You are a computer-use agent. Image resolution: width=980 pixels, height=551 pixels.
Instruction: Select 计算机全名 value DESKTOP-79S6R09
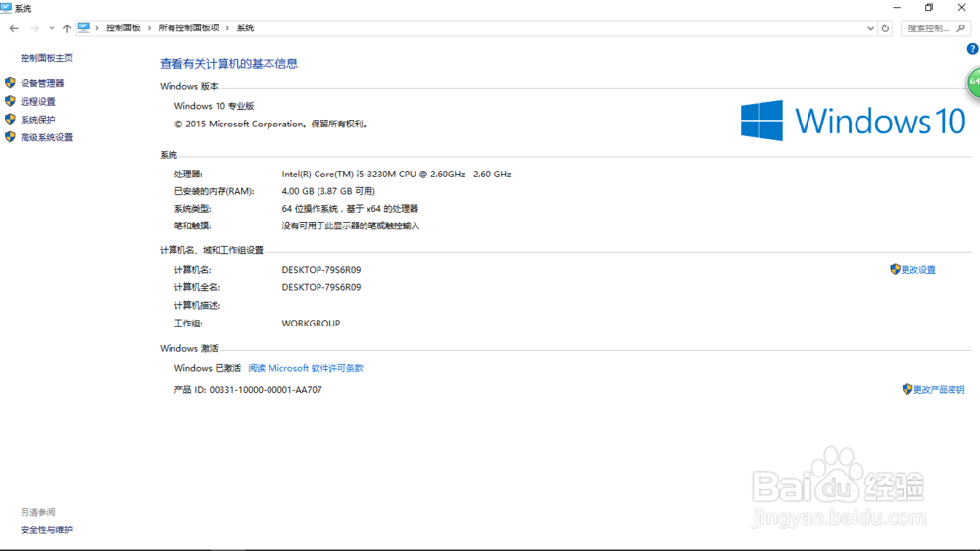[321, 287]
